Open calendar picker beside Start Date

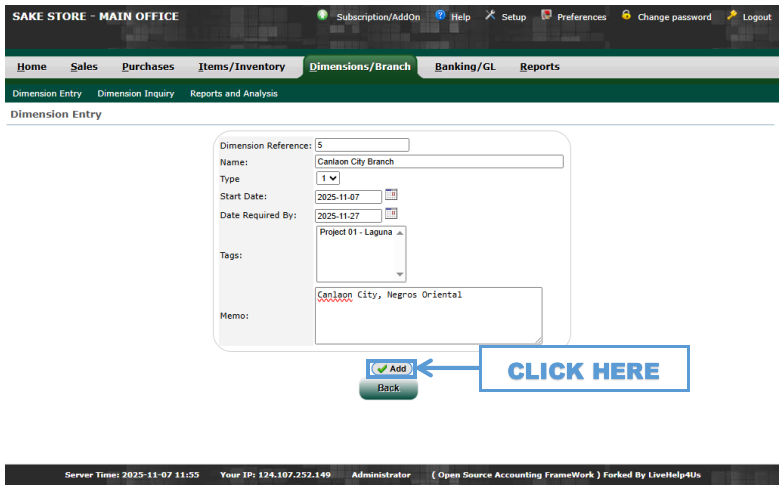[x=392, y=195]
